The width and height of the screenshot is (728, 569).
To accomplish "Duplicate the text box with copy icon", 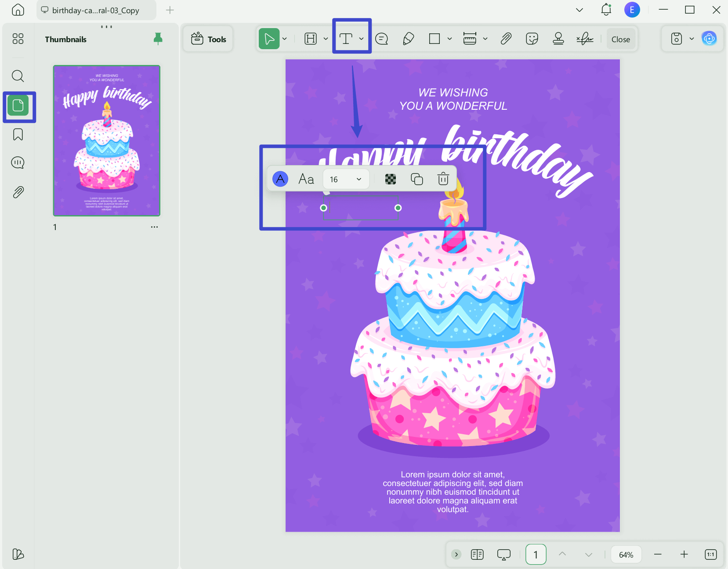I will click(x=417, y=179).
